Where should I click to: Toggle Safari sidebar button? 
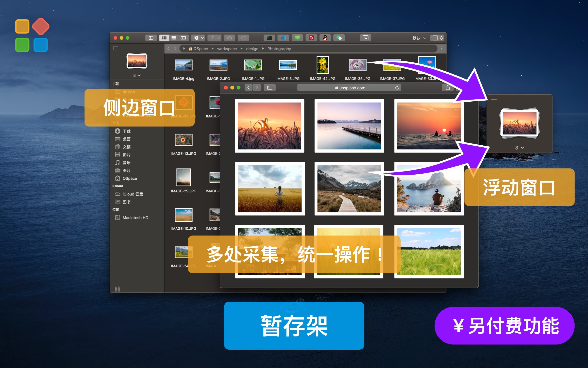[x=270, y=88]
